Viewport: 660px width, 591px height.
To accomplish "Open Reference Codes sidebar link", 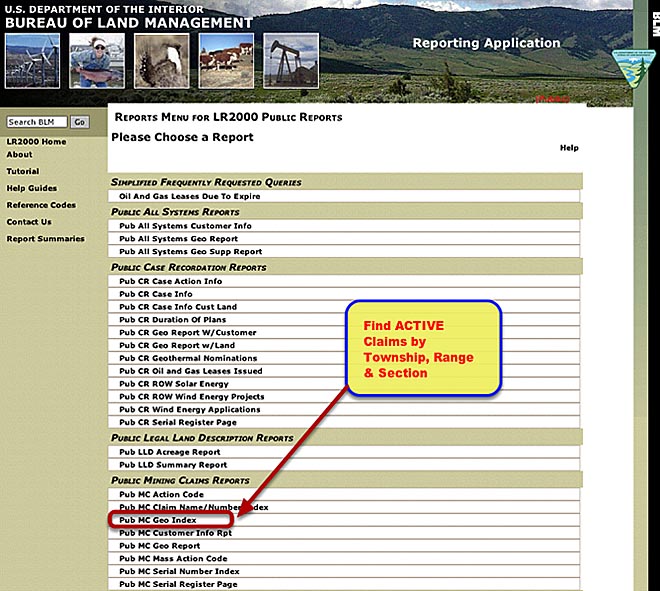I will pos(41,205).
